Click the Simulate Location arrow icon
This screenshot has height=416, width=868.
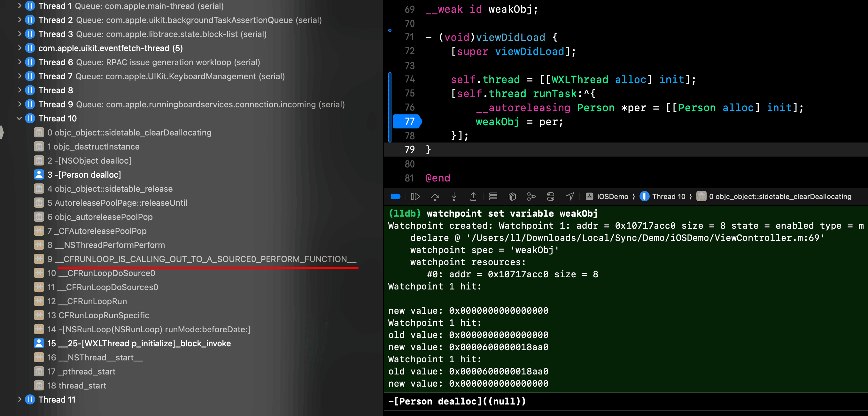click(x=570, y=196)
